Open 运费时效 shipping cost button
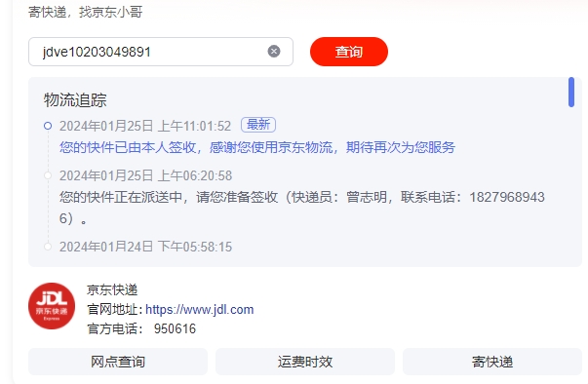This screenshot has height=384, width=588. (x=305, y=362)
